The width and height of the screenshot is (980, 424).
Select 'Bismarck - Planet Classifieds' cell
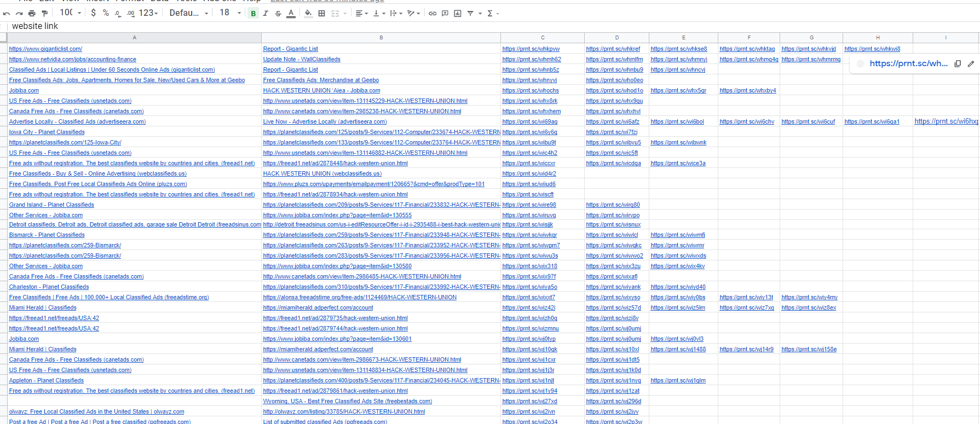point(134,235)
